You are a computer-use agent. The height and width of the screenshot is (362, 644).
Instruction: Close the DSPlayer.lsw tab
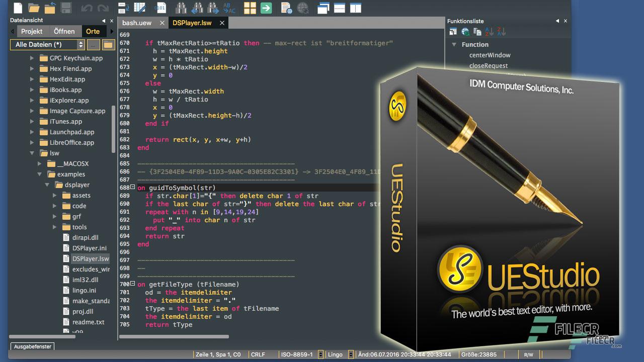coord(222,23)
